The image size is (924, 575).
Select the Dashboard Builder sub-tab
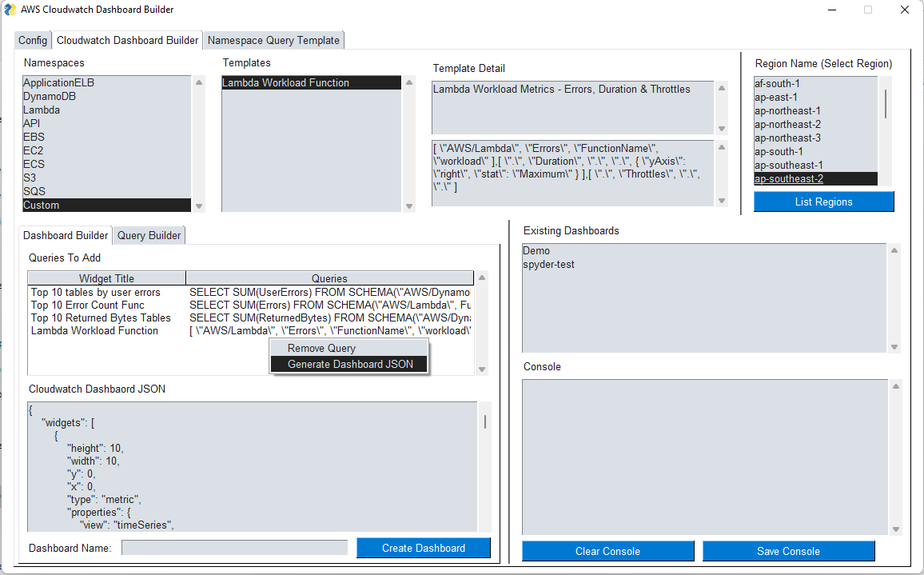tap(66, 235)
